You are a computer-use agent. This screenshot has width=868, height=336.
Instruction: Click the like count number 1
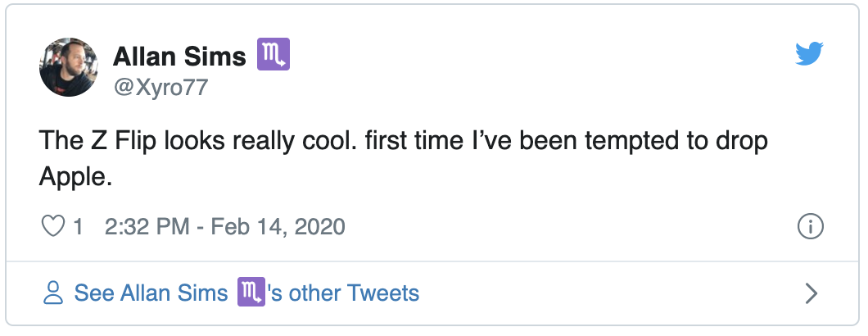tap(79, 226)
